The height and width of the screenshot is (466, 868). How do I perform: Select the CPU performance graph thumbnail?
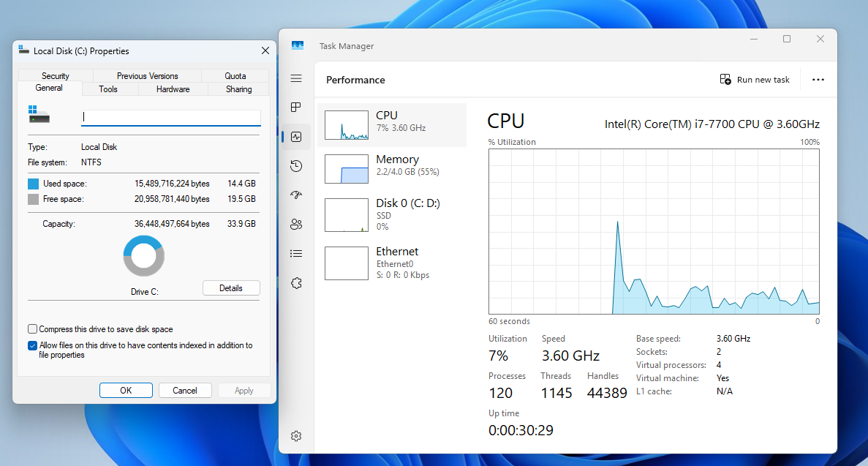pos(347,124)
